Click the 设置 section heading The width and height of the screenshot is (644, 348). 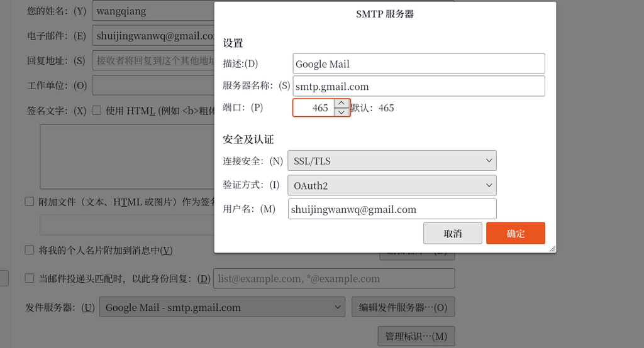pos(233,43)
